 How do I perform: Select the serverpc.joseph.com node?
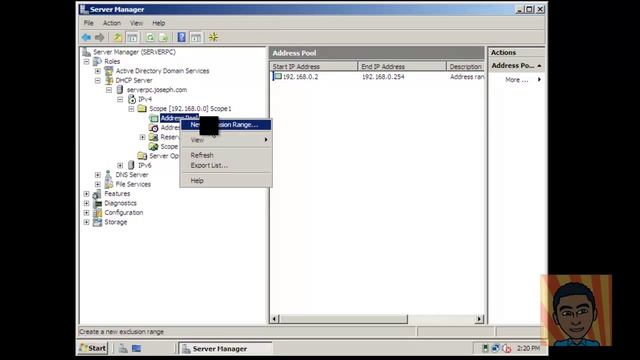click(x=156, y=90)
